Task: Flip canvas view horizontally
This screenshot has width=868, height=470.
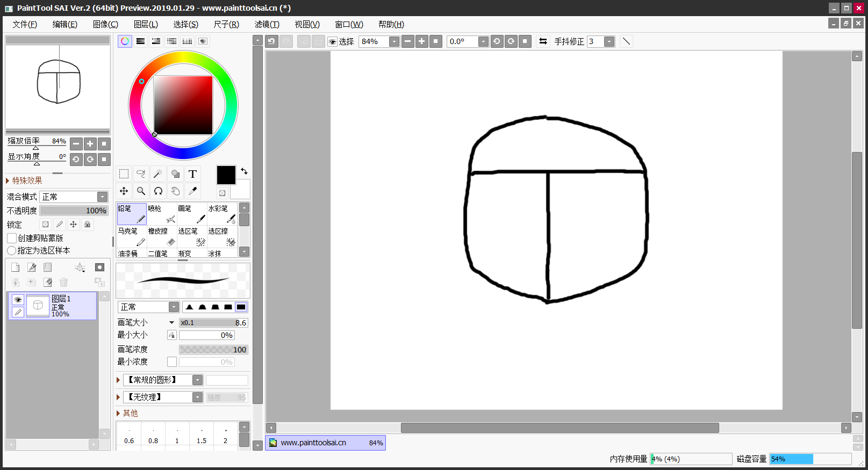Action: coord(543,41)
